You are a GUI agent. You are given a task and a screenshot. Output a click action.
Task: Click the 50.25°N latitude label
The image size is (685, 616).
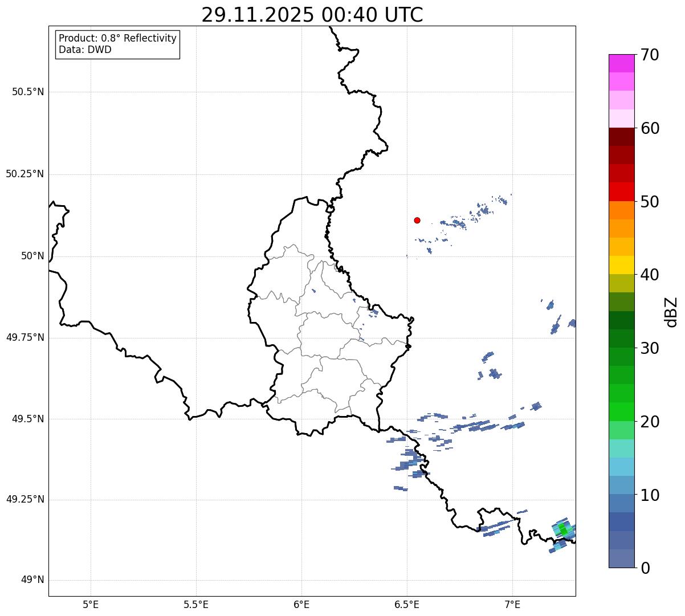click(25, 174)
